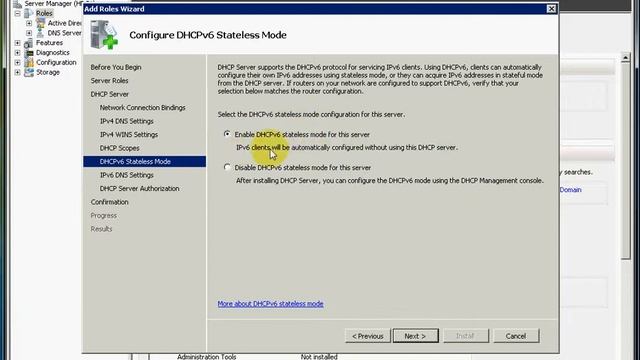This screenshot has width=640, height=360.
Task: Go to DHCP Scopes step
Action: pos(120,148)
